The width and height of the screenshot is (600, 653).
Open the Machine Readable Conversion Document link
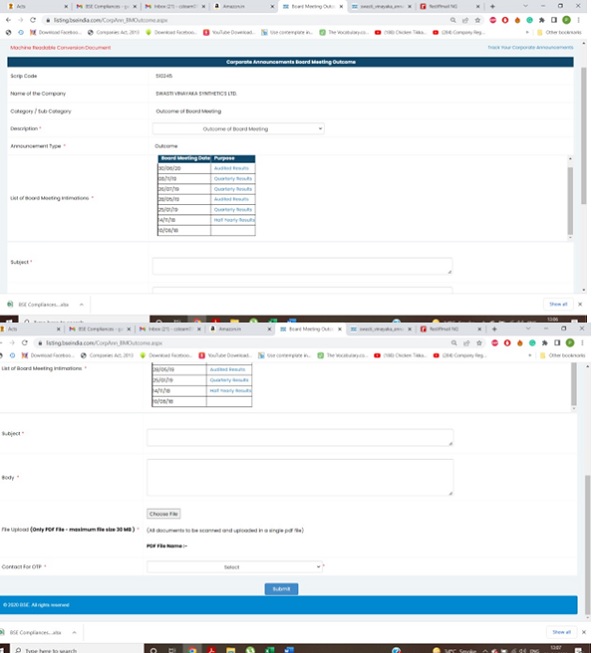pyautogui.click(x=60, y=47)
